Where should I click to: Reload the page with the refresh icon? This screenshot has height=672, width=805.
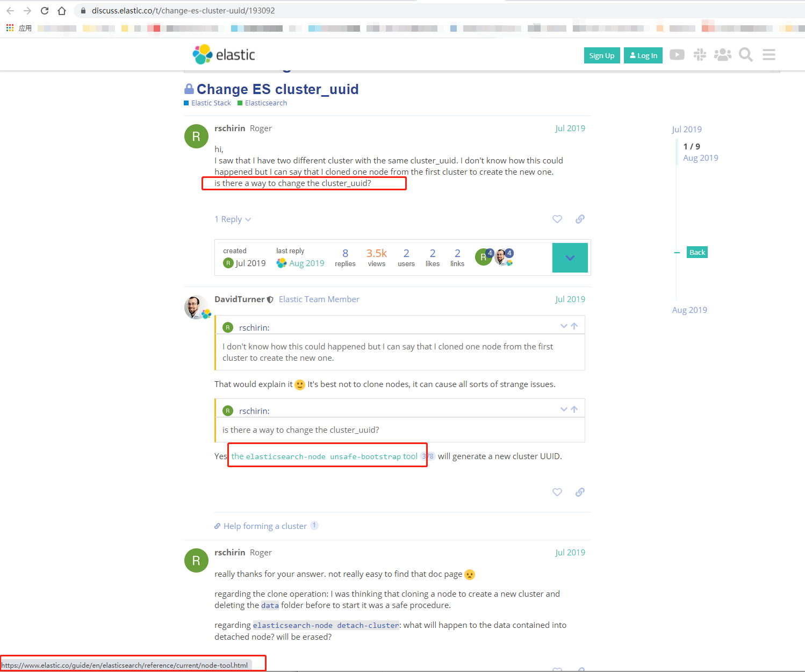pos(45,11)
